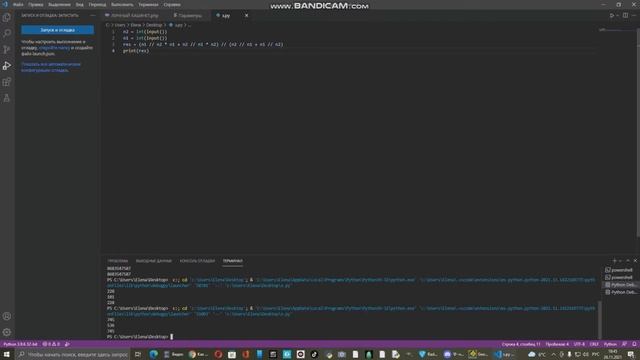Click the Windows taskbar search field

[x=73, y=354]
